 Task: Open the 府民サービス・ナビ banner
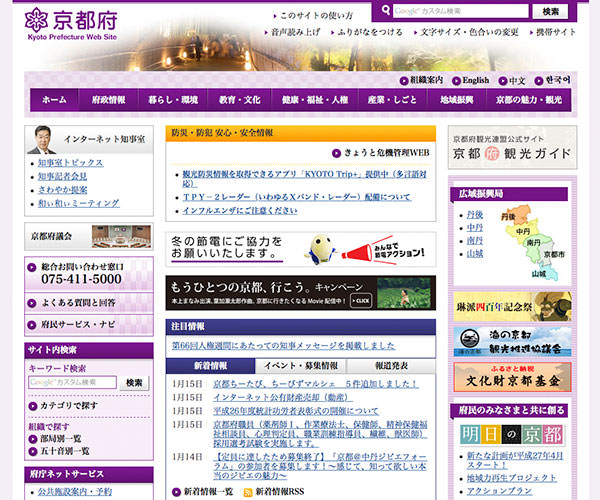(89, 325)
